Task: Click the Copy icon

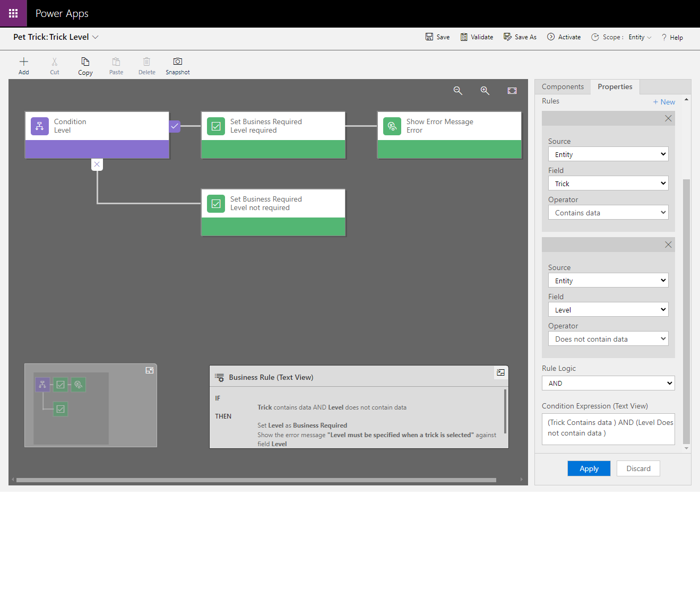Action: 85,62
